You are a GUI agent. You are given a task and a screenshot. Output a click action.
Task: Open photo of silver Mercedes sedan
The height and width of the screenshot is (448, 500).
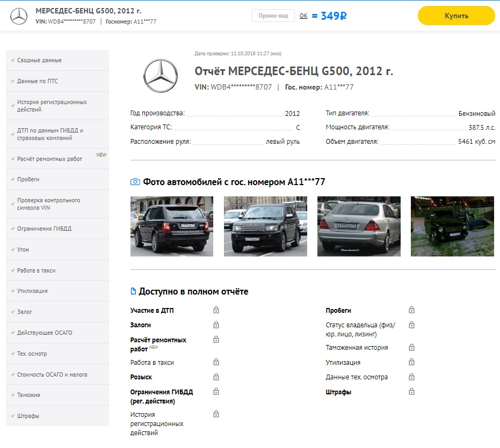[359, 226]
